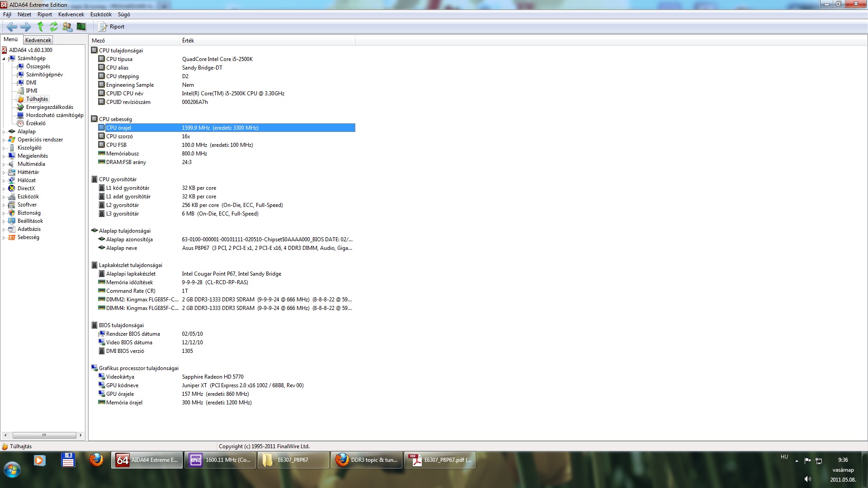Click the Érték column header
The image size is (868, 488).
[267, 41]
